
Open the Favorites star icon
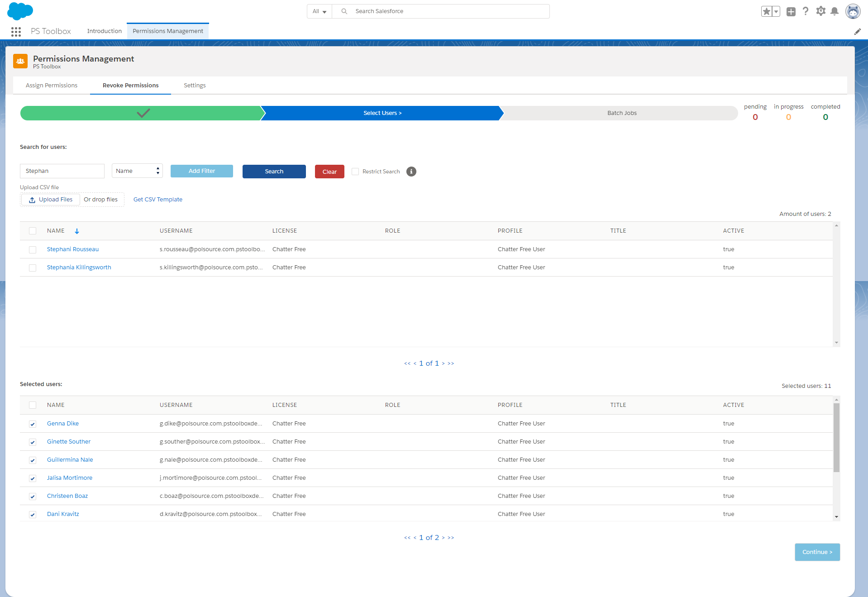(766, 11)
